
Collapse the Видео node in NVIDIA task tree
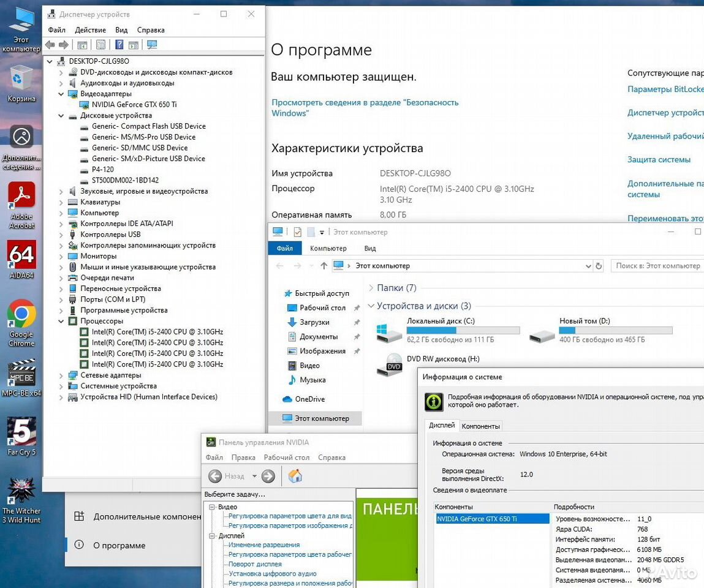[212, 507]
